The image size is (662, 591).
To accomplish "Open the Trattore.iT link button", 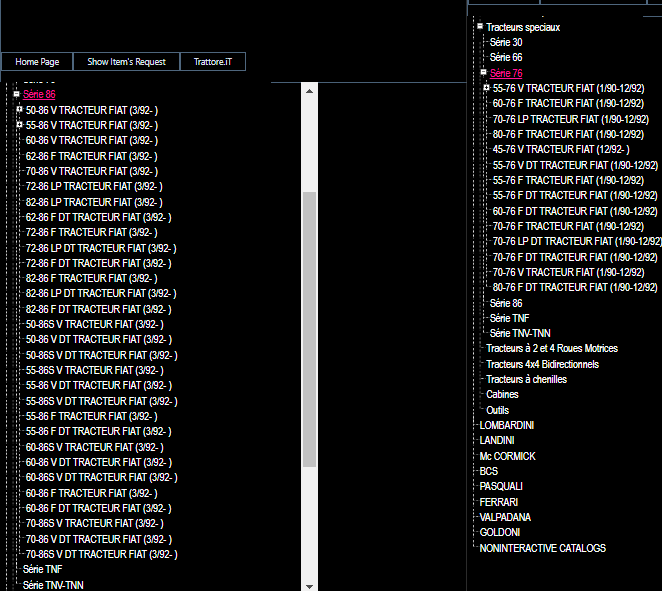I will [x=213, y=62].
